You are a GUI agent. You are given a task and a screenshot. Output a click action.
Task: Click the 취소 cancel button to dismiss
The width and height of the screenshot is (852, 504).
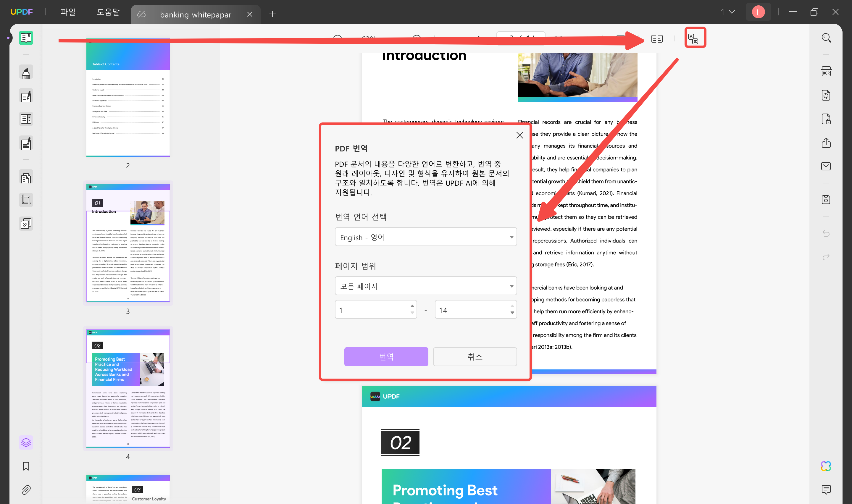pyautogui.click(x=475, y=357)
